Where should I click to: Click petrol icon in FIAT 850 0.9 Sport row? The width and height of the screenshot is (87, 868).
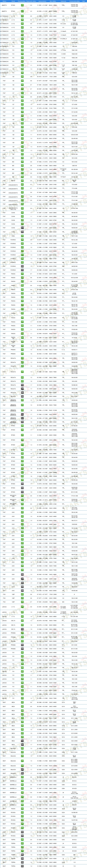coord(22,177)
